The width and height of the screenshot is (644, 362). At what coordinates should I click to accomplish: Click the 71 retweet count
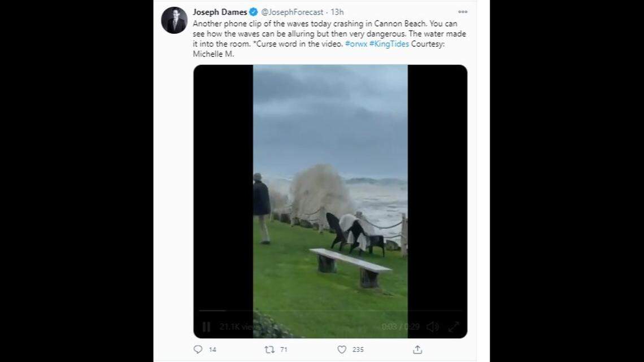[x=284, y=350]
